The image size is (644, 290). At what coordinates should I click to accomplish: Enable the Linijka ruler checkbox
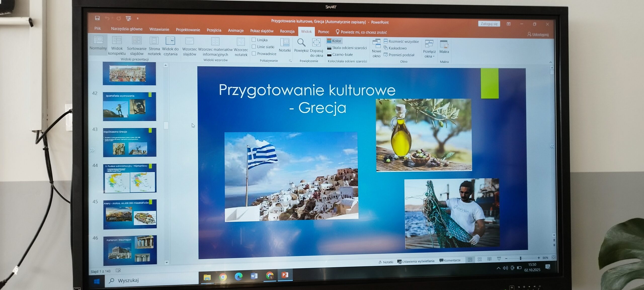click(x=254, y=40)
